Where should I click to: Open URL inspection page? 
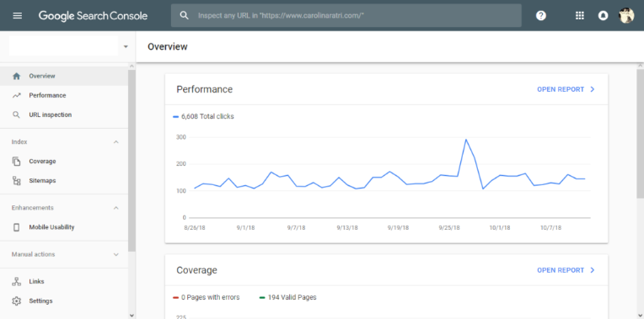[x=64, y=114]
